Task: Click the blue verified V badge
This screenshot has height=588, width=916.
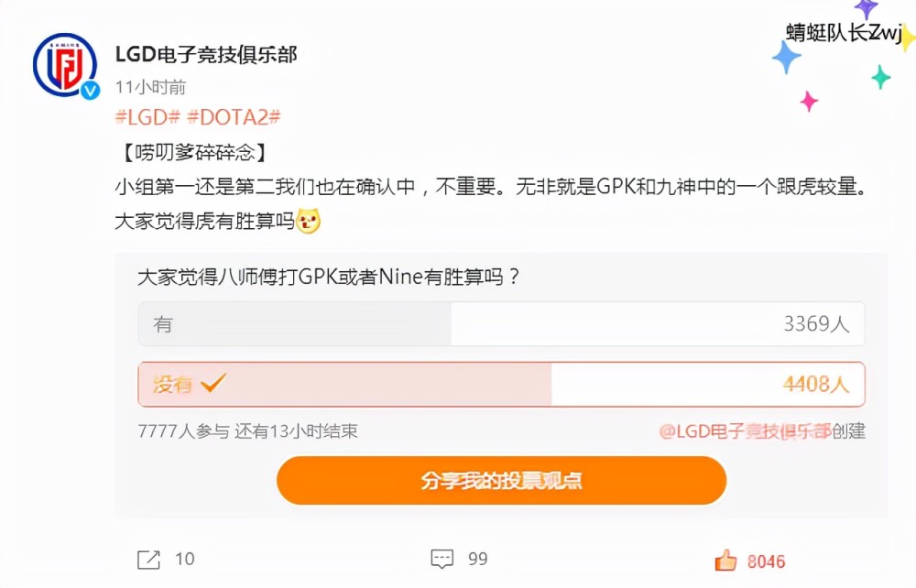Action: coord(90,90)
